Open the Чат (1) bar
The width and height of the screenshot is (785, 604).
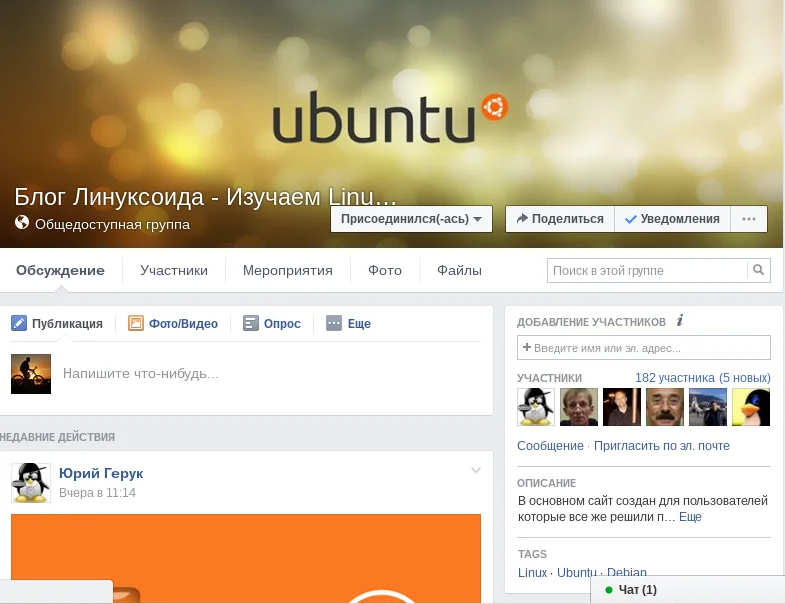pos(687,590)
